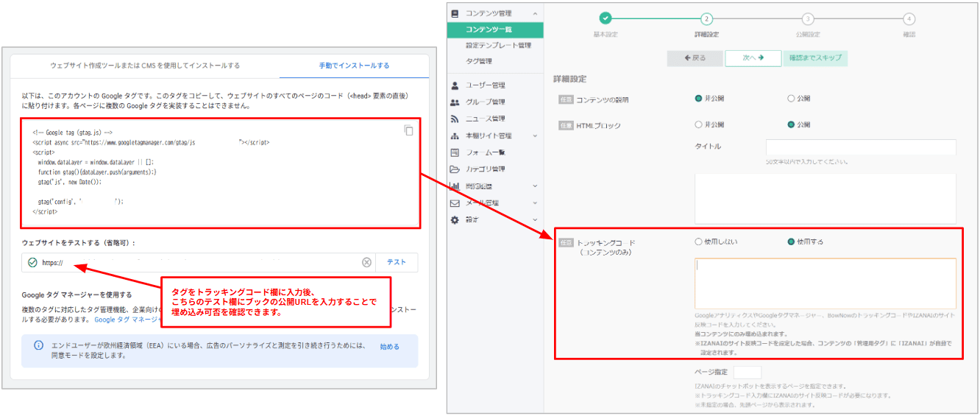This screenshot has width=980, height=416.
Task: Click 確認までスキップ button
Action: [x=815, y=58]
